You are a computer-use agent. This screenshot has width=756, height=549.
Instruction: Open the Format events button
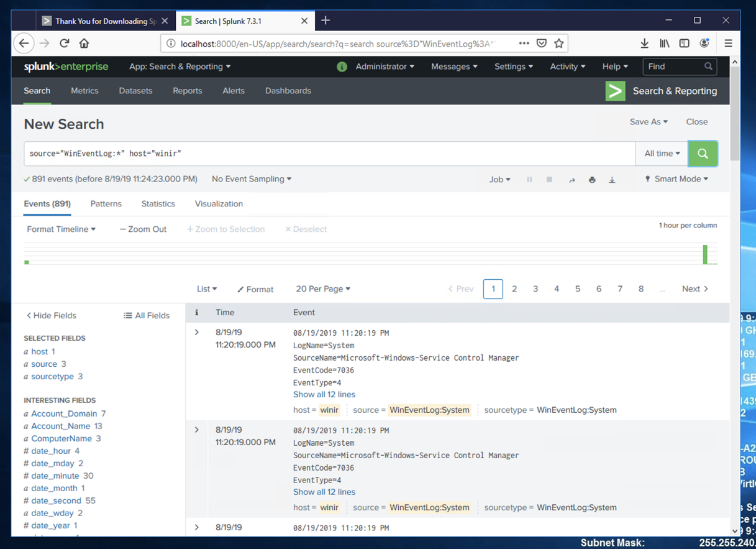click(255, 290)
